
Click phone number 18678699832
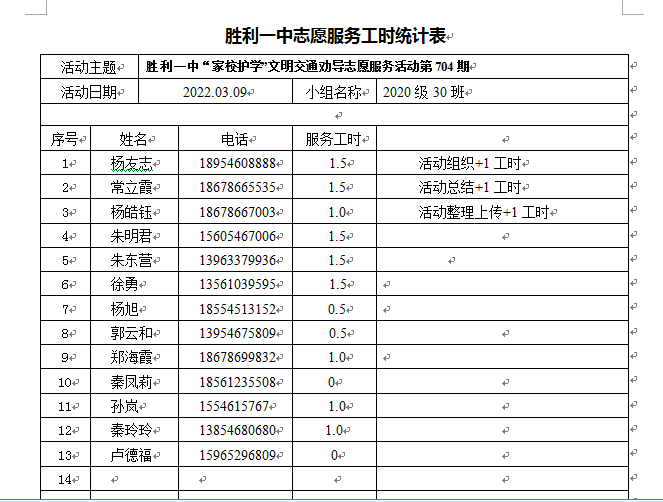[237, 357]
